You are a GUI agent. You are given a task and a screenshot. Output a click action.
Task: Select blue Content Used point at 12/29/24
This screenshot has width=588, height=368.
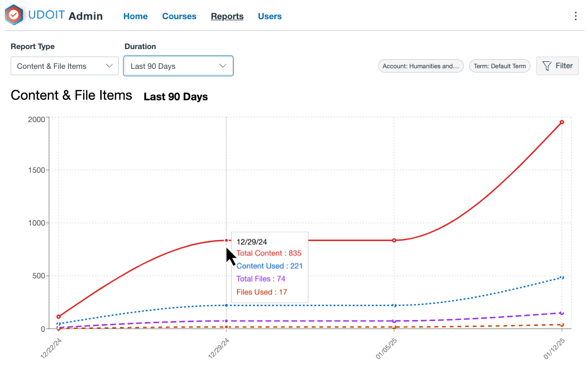tap(226, 305)
